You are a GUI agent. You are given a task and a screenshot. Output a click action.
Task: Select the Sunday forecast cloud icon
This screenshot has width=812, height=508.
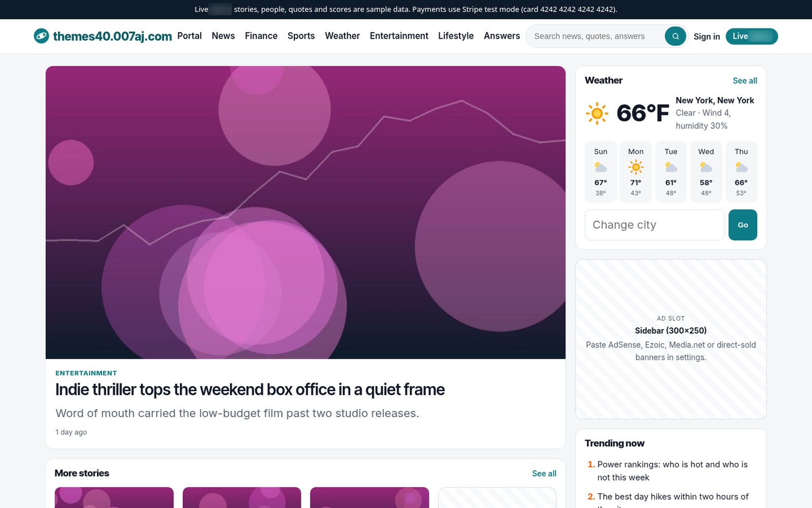click(x=600, y=167)
